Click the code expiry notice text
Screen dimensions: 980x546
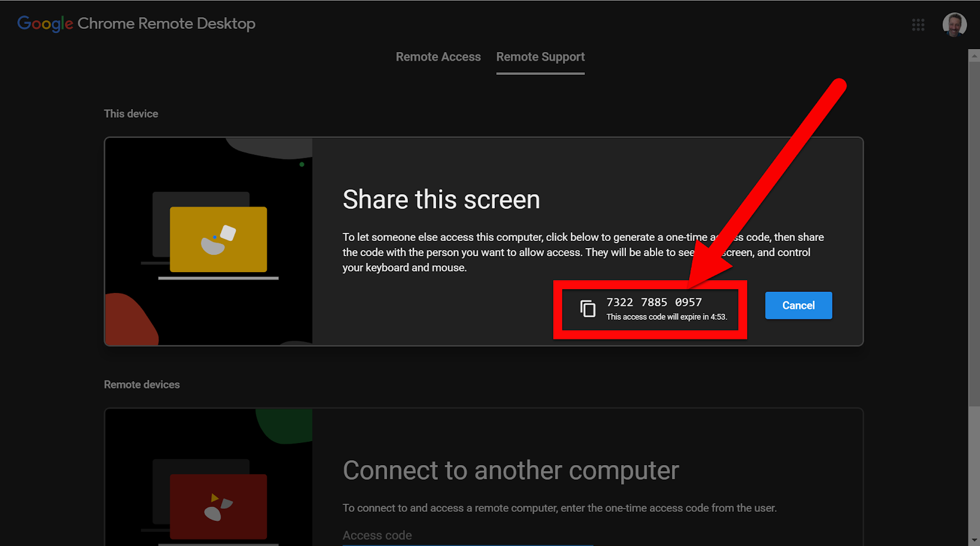coord(666,317)
